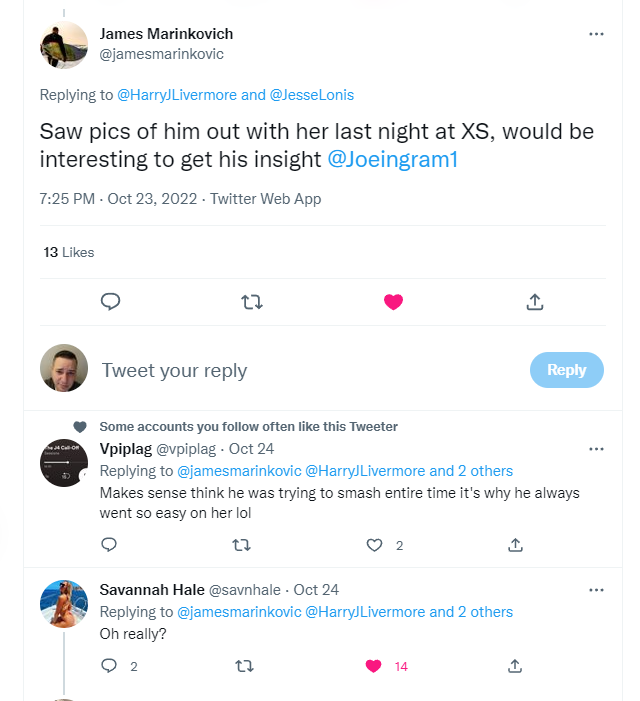
Task: Unlike Savannah Hale's reply with 14 likes
Action: (375, 666)
